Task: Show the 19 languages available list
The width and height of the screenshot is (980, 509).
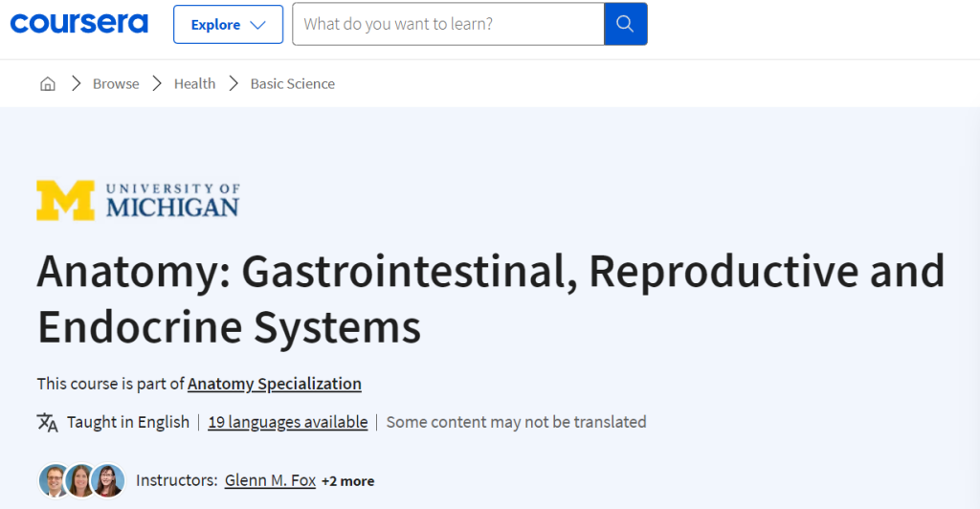Action: coord(287,422)
